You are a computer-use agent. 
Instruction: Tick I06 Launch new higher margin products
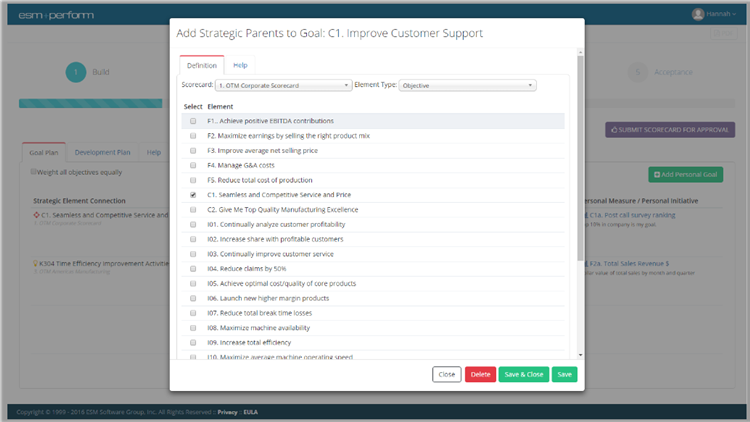tap(193, 299)
